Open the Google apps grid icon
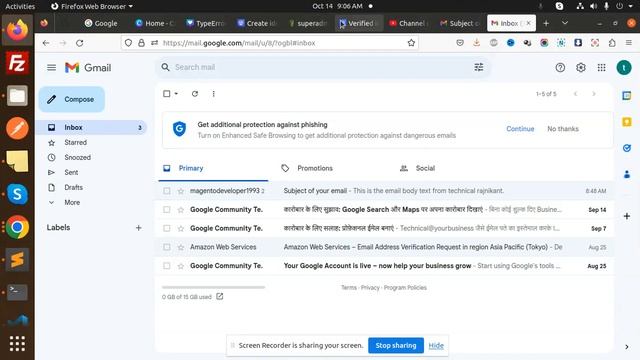 click(602, 68)
